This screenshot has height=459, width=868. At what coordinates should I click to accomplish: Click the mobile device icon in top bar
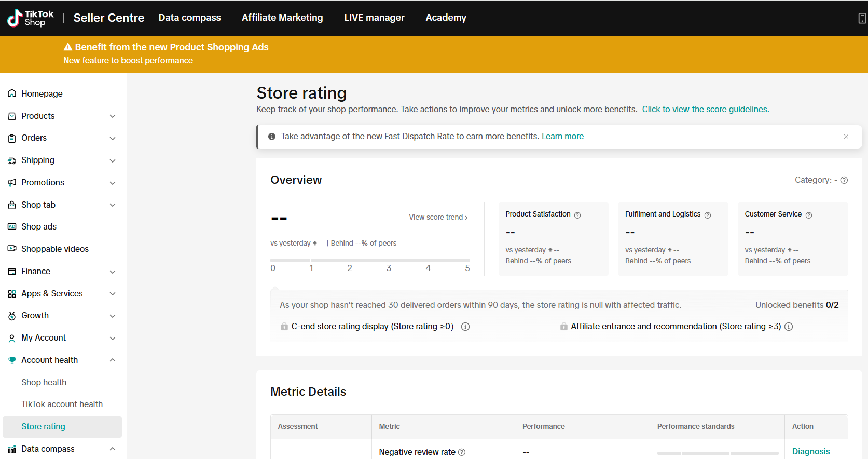[862, 18]
